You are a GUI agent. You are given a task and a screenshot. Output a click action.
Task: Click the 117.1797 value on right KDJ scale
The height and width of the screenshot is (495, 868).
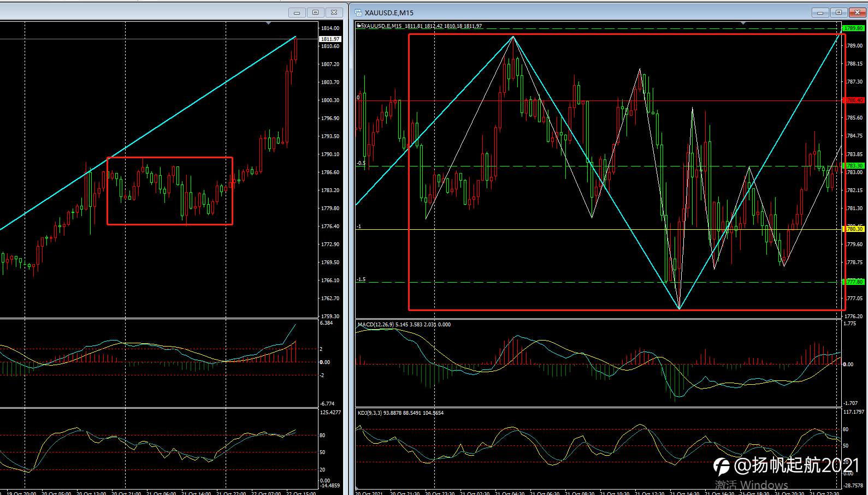(854, 412)
